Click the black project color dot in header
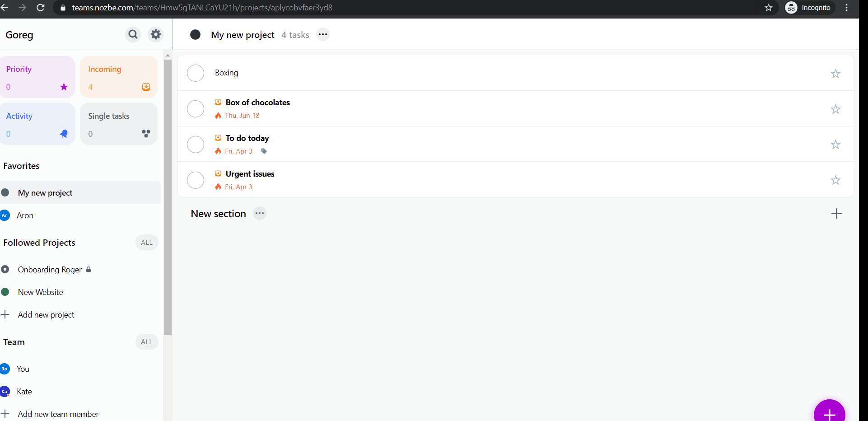The width and height of the screenshot is (868, 421). (195, 34)
